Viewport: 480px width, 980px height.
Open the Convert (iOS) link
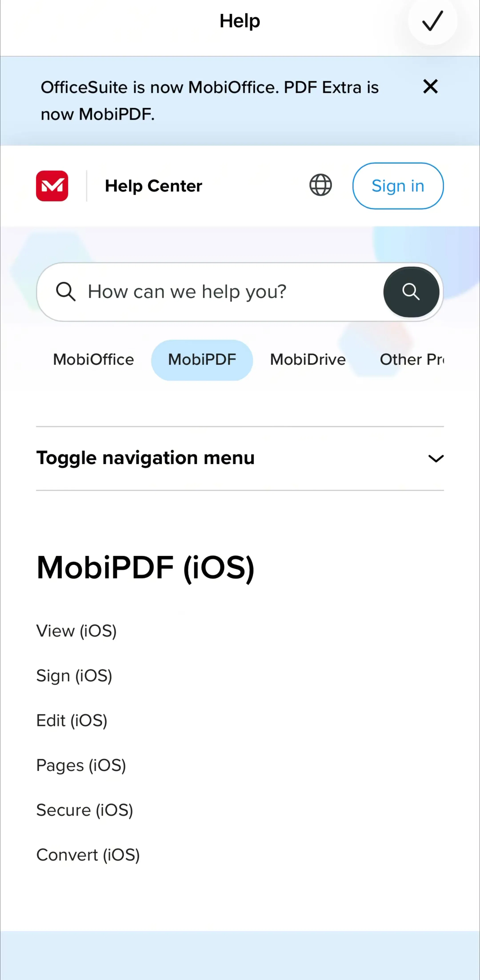point(88,855)
